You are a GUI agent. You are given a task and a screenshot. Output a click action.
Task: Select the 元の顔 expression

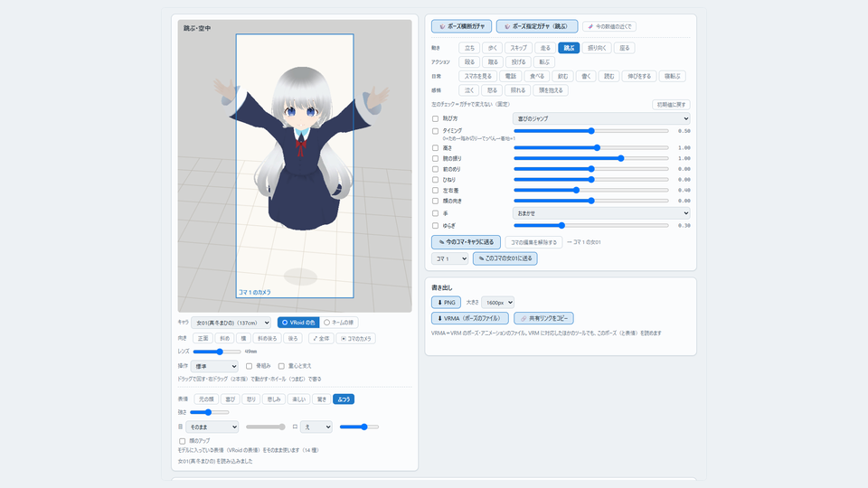(x=206, y=399)
